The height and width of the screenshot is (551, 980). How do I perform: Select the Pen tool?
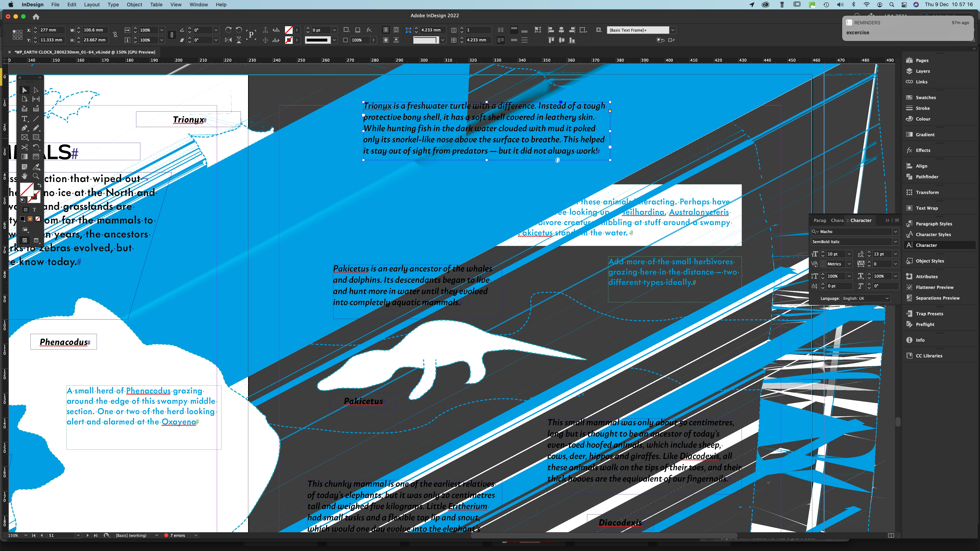pos(24,128)
